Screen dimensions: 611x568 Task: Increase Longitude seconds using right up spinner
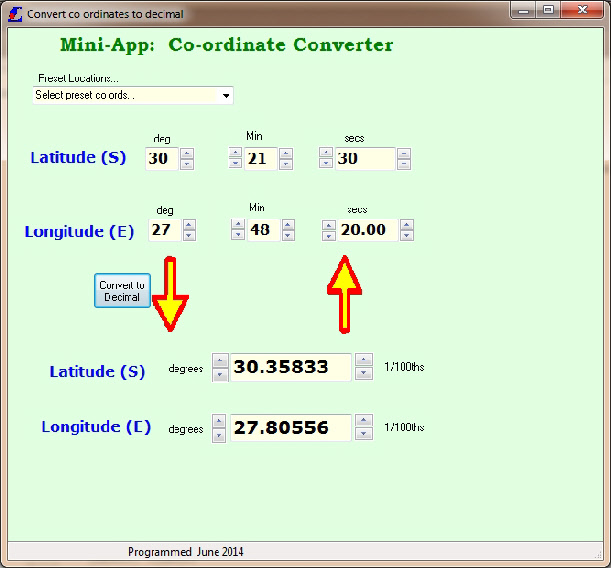tap(406, 225)
